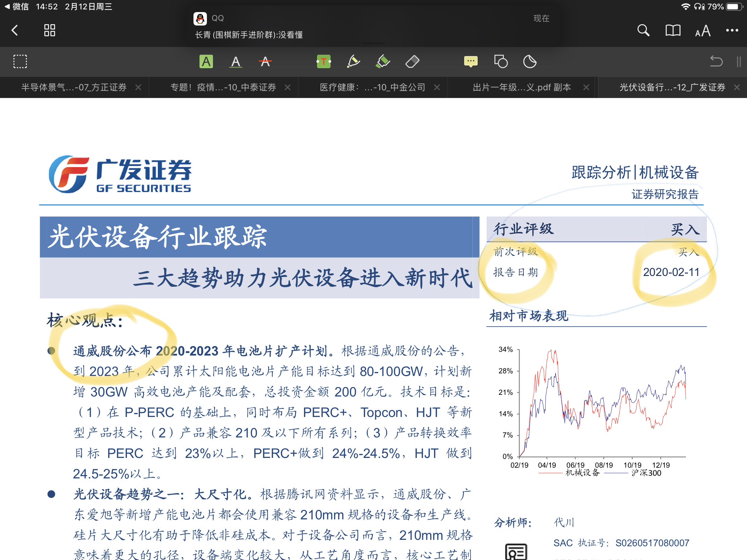
Task: Tap the back arrow icon
Action: [15, 30]
